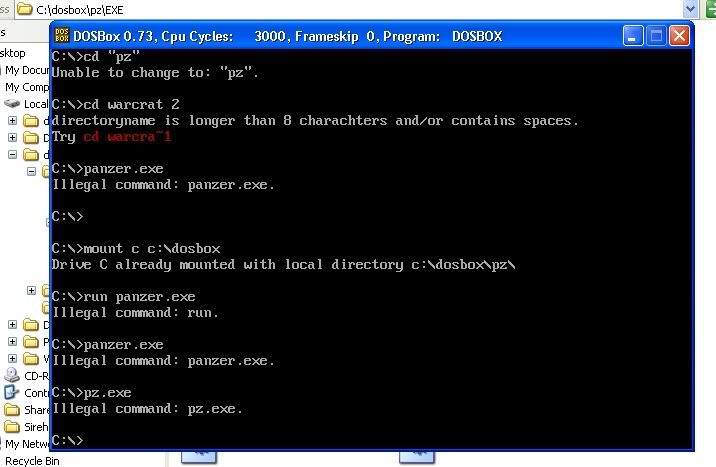Click the DOSBox title bar icon
The image size is (716, 467).
coord(62,36)
